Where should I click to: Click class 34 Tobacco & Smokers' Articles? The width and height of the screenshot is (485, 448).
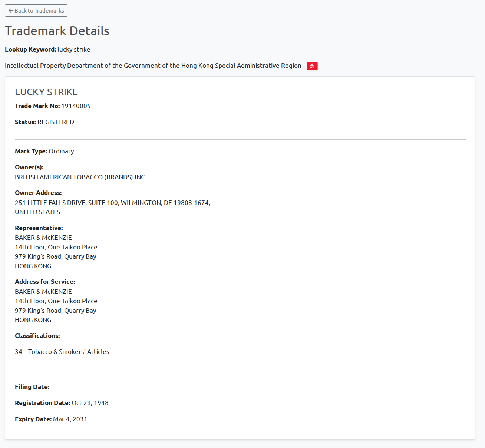(x=62, y=352)
